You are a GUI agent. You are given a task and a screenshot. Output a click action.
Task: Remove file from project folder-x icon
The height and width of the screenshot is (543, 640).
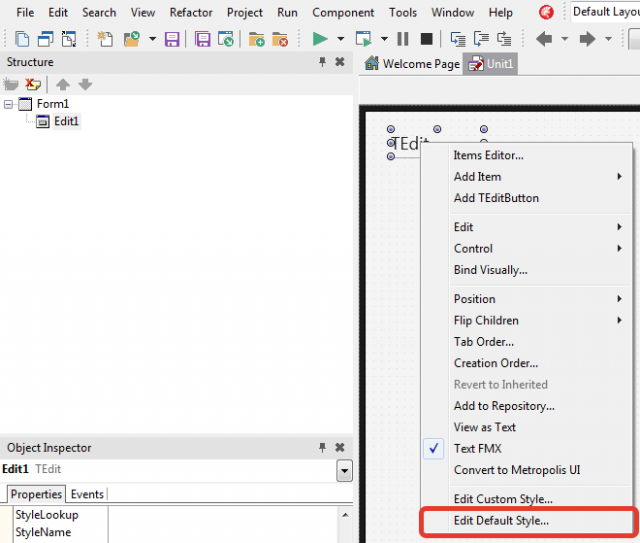point(280,39)
